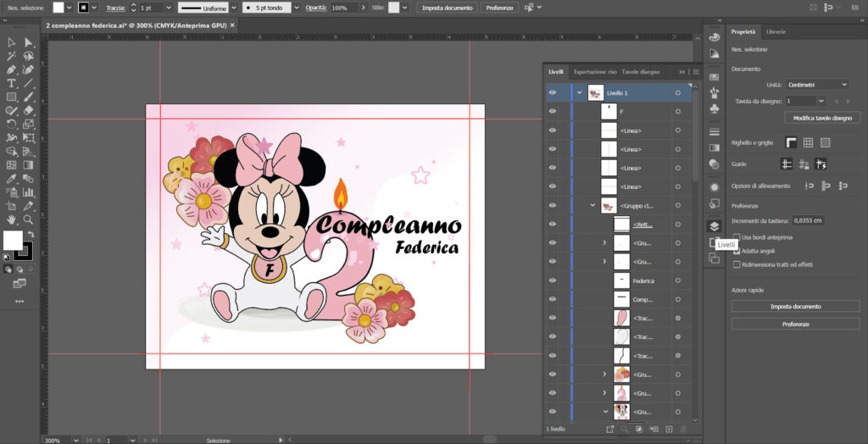Switch to the Librerie tab
The width and height of the screenshot is (868, 444).
(x=776, y=32)
